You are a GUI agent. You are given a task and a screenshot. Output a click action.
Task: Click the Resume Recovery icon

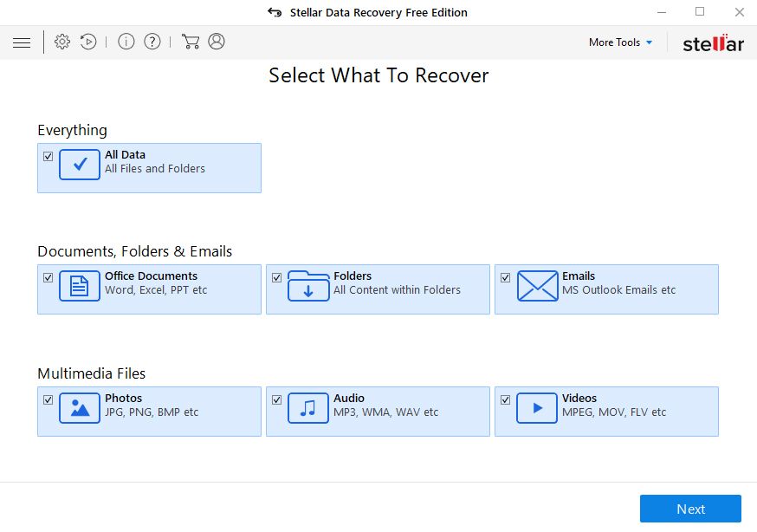[87, 42]
